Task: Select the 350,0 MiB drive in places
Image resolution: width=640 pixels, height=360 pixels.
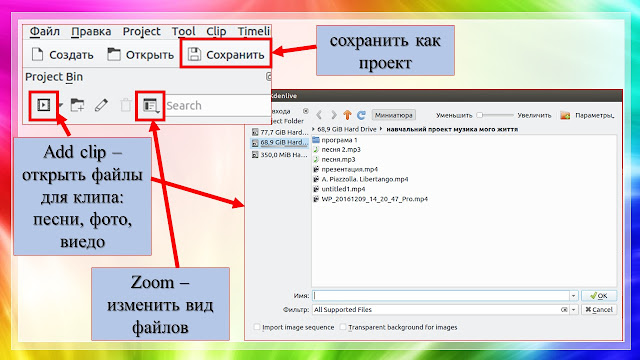Action: (x=280, y=155)
